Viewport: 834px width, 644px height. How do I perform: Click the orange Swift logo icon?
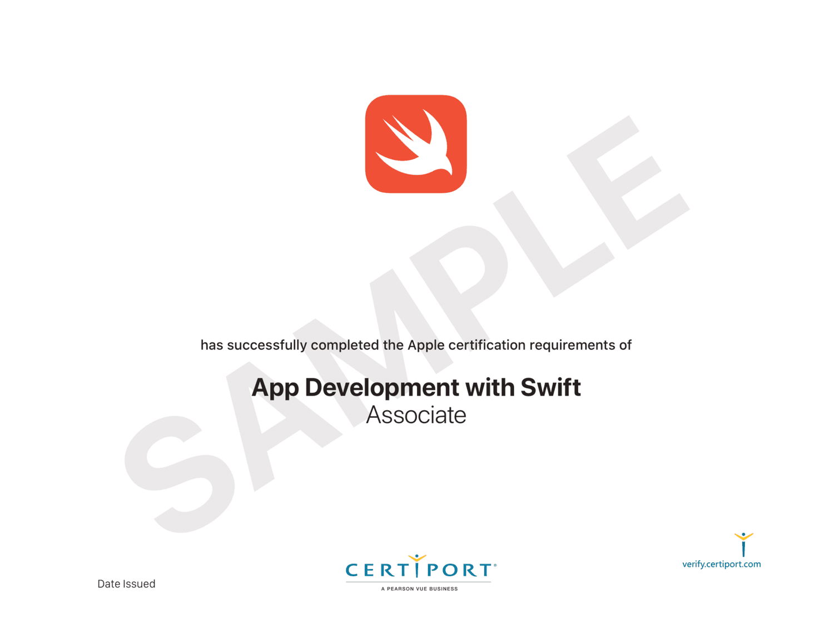(416, 144)
